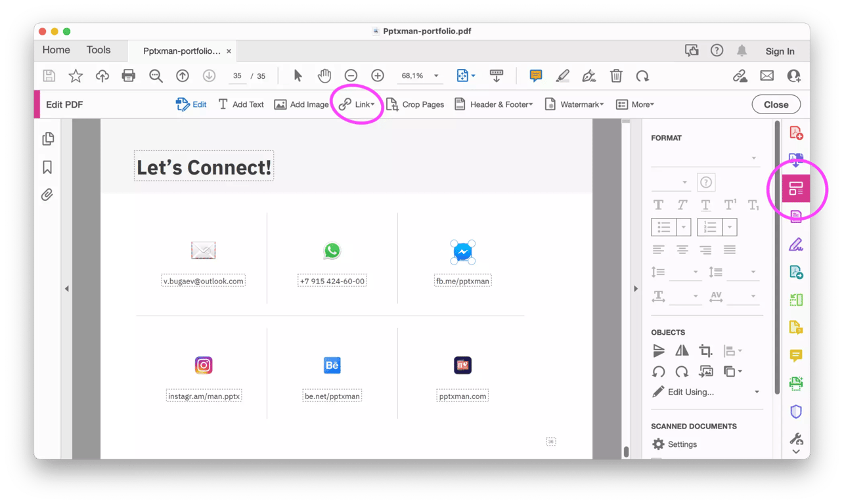This screenshot has height=504, width=844.
Task: Rotate the object counterclockwise
Action: (x=659, y=371)
